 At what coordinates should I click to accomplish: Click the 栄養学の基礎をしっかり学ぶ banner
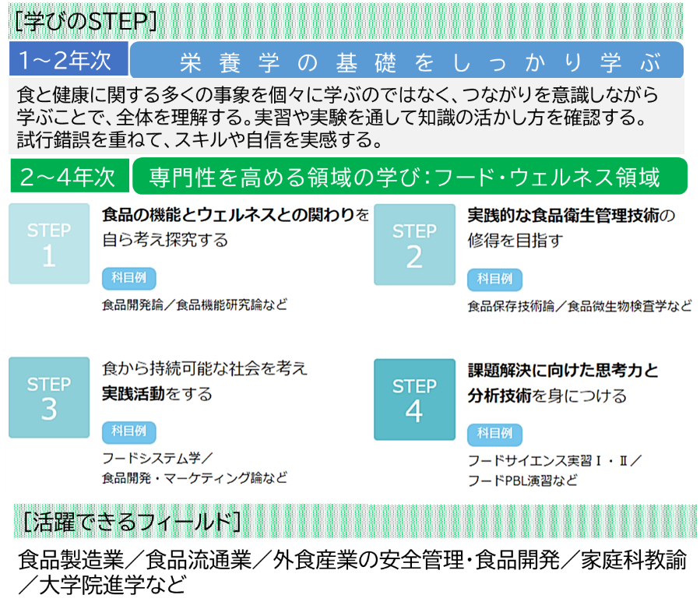tap(406, 61)
